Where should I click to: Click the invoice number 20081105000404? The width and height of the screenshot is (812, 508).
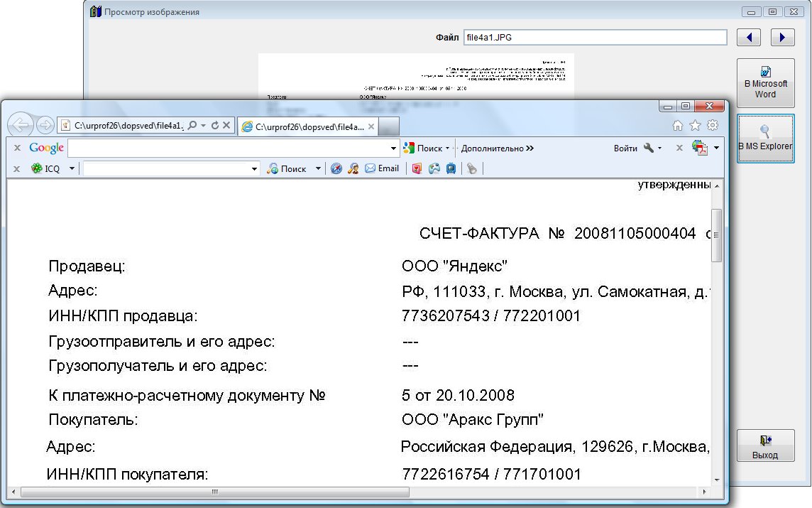click(635, 233)
